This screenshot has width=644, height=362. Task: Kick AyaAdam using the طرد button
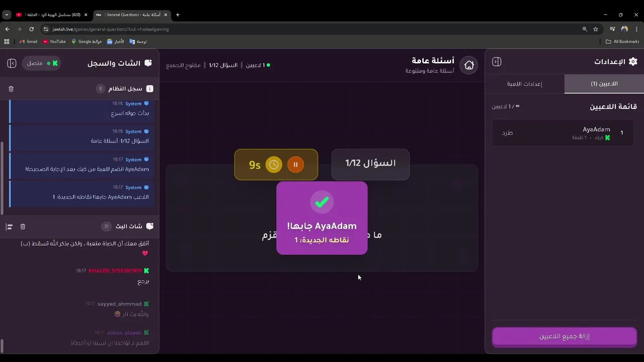point(507,133)
